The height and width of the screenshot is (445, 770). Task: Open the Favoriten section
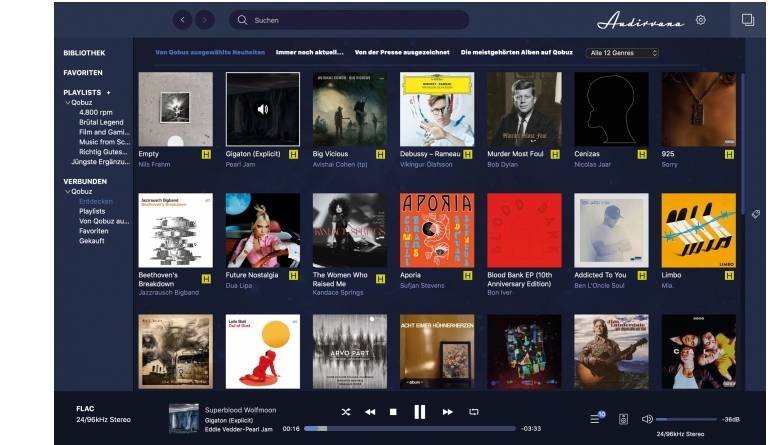tap(83, 73)
